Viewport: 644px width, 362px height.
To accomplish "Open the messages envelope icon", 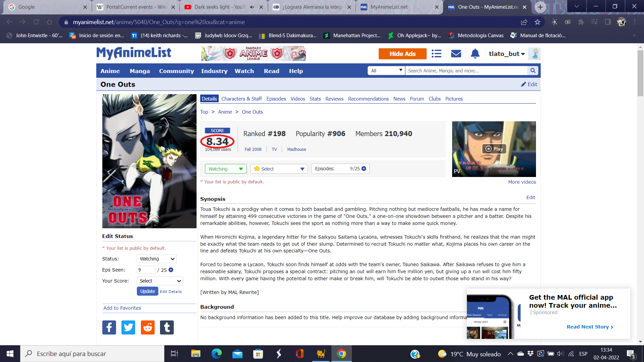I will point(456,54).
